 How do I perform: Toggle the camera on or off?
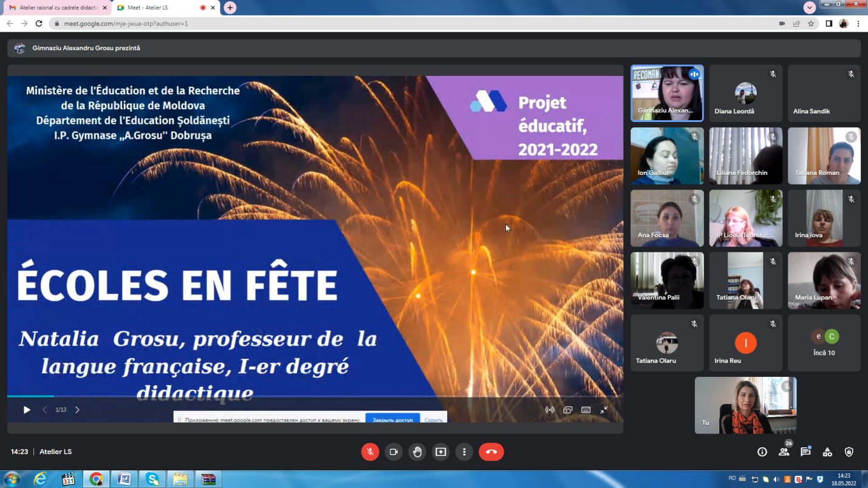[x=394, y=452]
